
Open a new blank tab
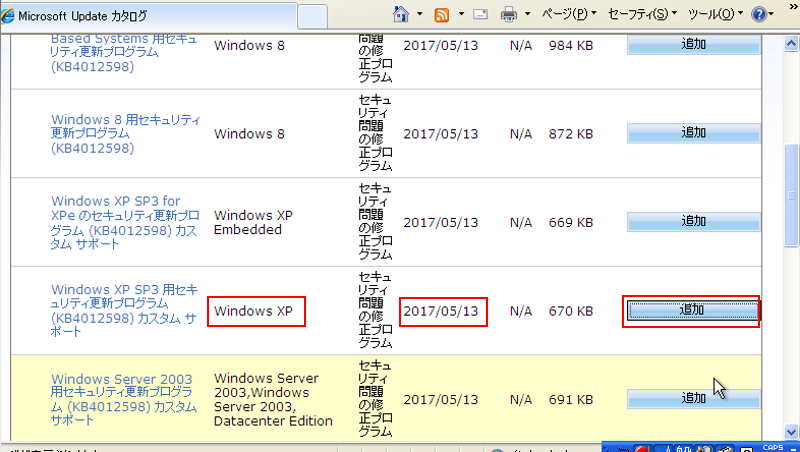coord(312,17)
